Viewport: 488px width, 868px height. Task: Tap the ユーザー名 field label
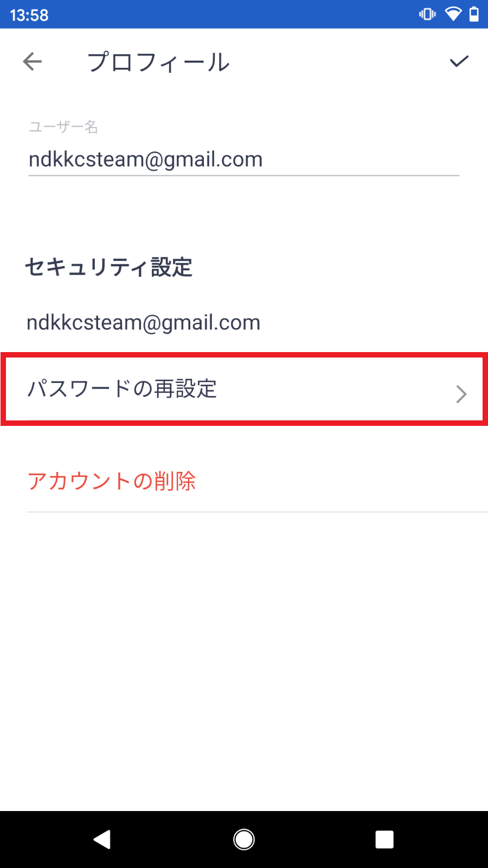click(63, 127)
